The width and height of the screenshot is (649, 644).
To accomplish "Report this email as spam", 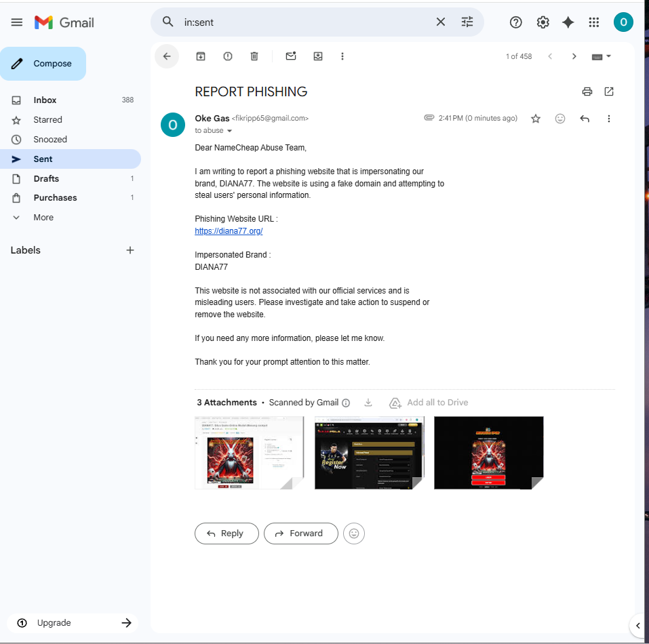I will coord(228,56).
